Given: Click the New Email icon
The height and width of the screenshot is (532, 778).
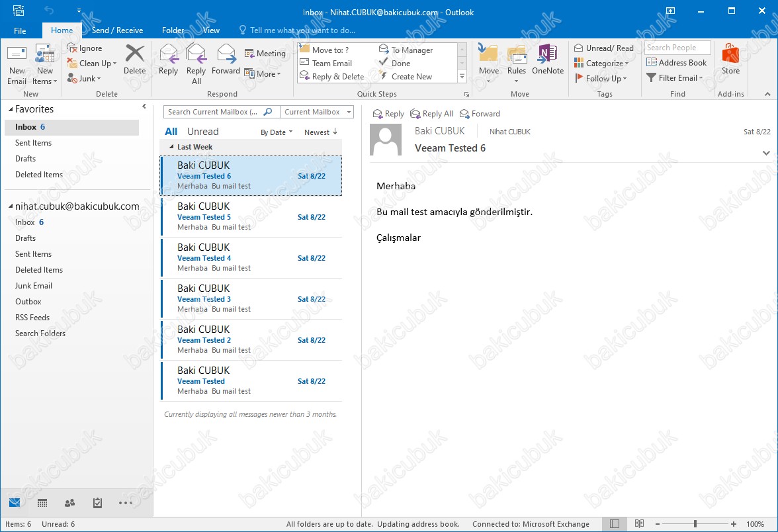Looking at the screenshot, I should [x=17, y=55].
